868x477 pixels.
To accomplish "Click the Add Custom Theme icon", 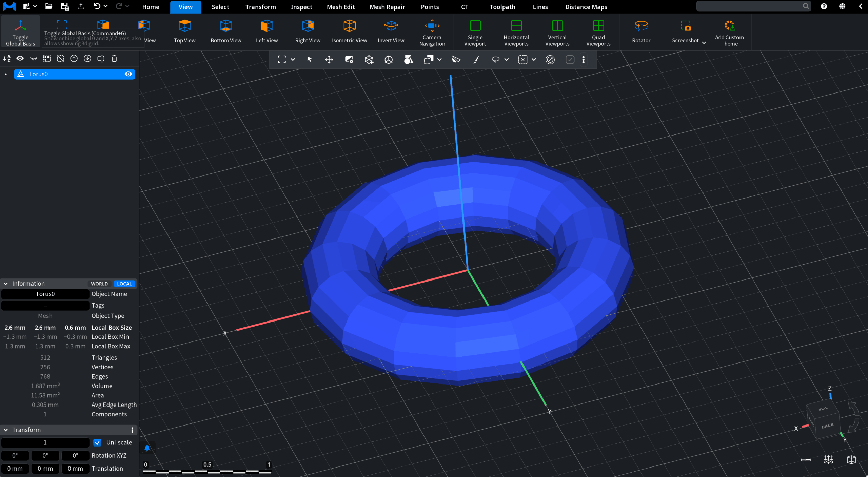I will click(x=729, y=26).
